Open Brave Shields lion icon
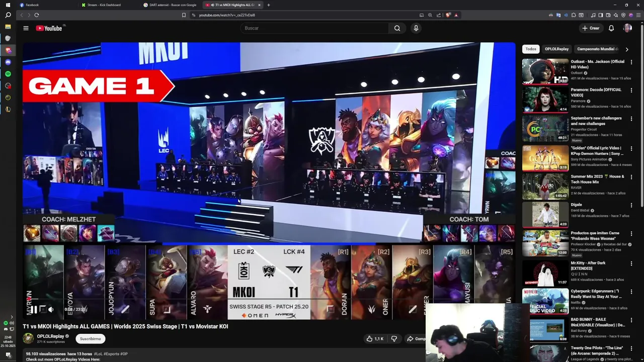The height and width of the screenshot is (362, 644). click(447, 15)
